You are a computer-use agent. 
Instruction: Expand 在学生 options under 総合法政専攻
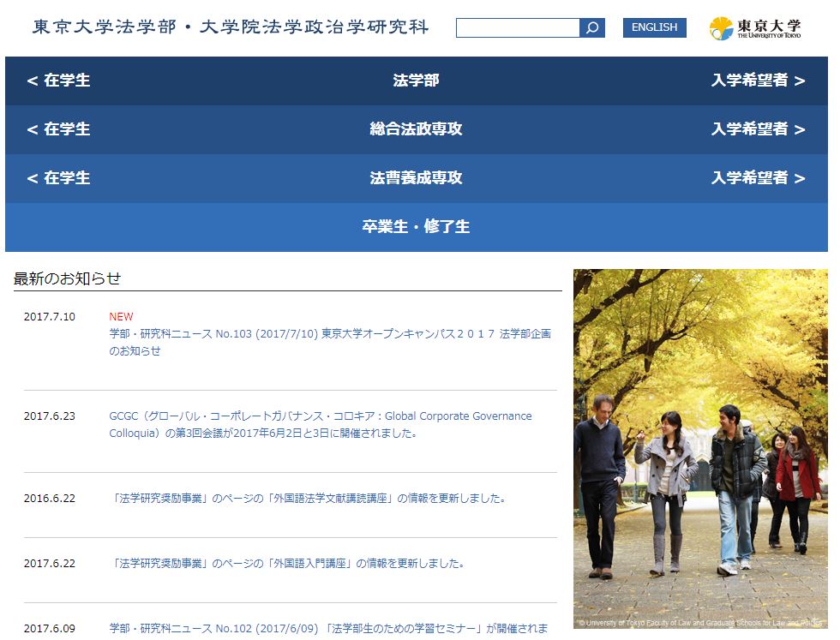pos(57,129)
